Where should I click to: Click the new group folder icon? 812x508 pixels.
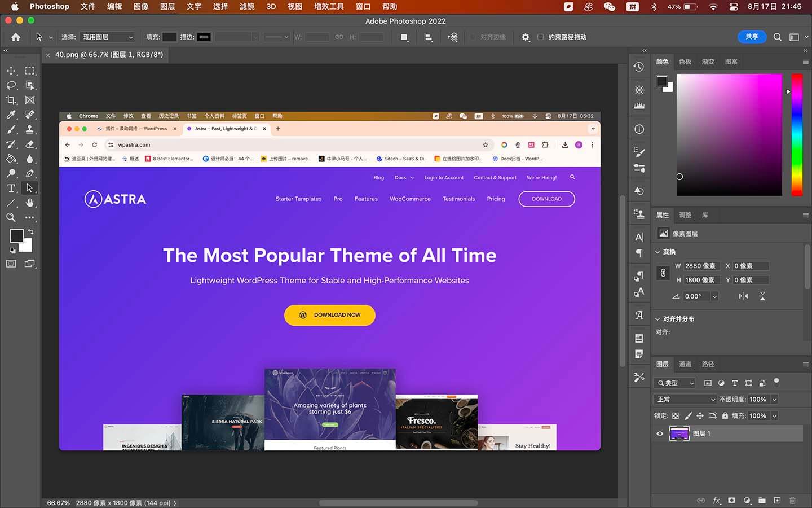(762, 501)
